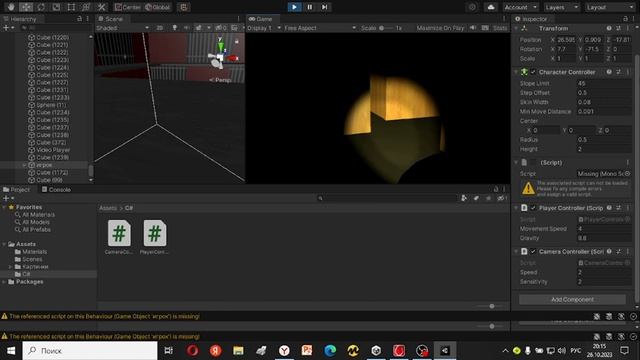This screenshot has height=360, width=640.
Task: Open PlayerController script asset
Action: tap(155, 237)
